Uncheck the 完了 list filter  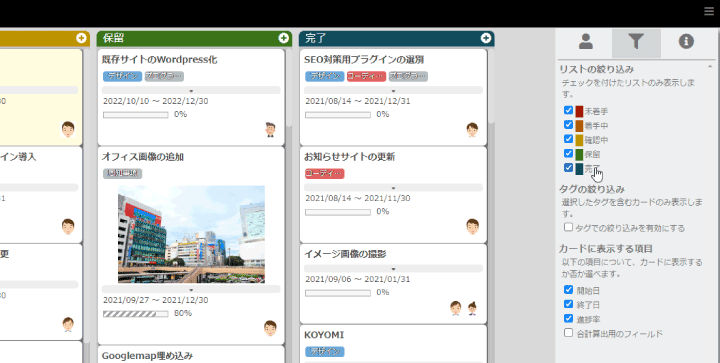coord(568,167)
